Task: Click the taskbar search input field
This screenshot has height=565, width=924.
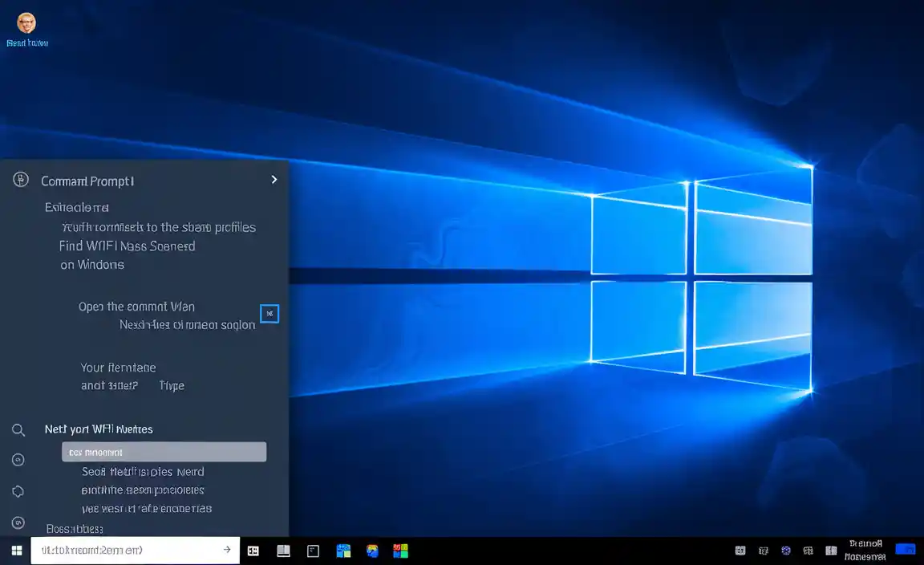Action: [x=120, y=551]
